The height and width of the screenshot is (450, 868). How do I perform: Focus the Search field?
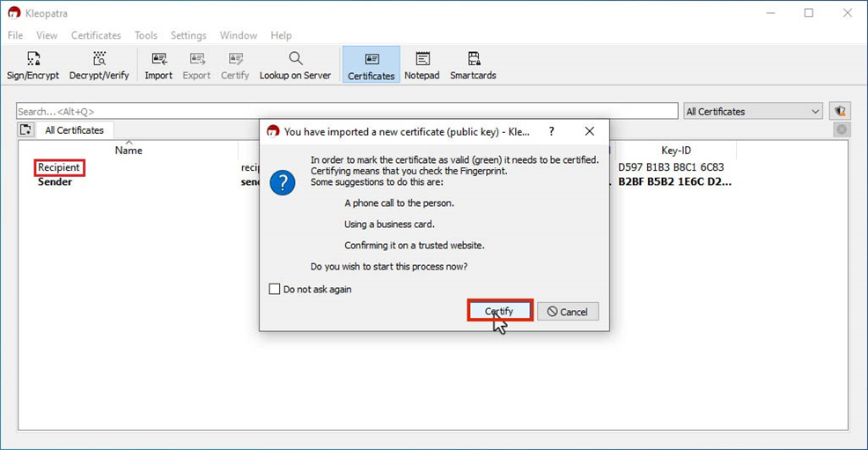pyautogui.click(x=347, y=111)
